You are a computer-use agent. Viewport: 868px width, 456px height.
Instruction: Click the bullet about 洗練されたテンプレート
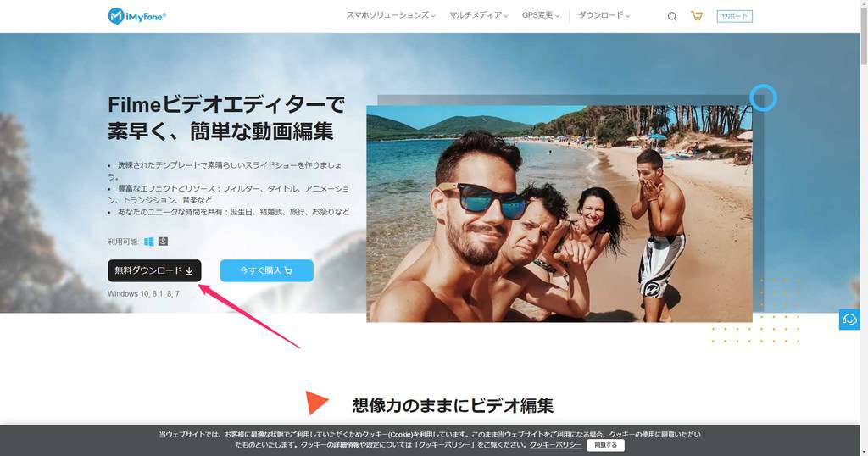point(225,170)
